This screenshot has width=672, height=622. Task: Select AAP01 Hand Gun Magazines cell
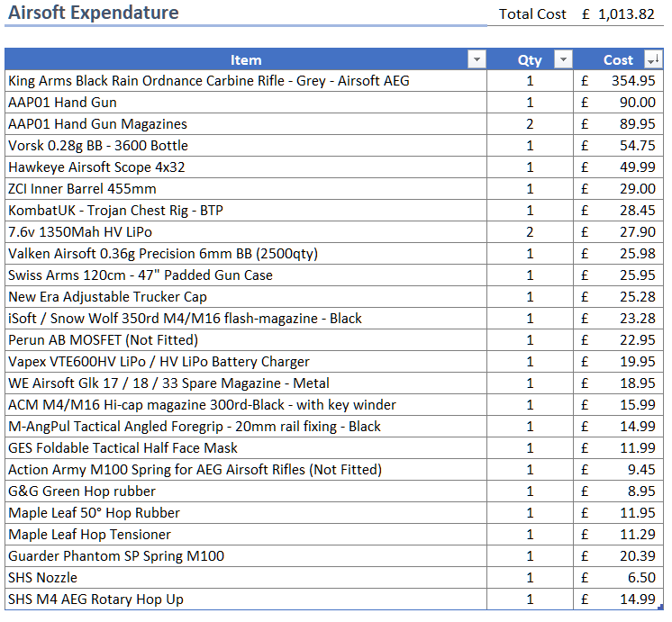click(246, 124)
